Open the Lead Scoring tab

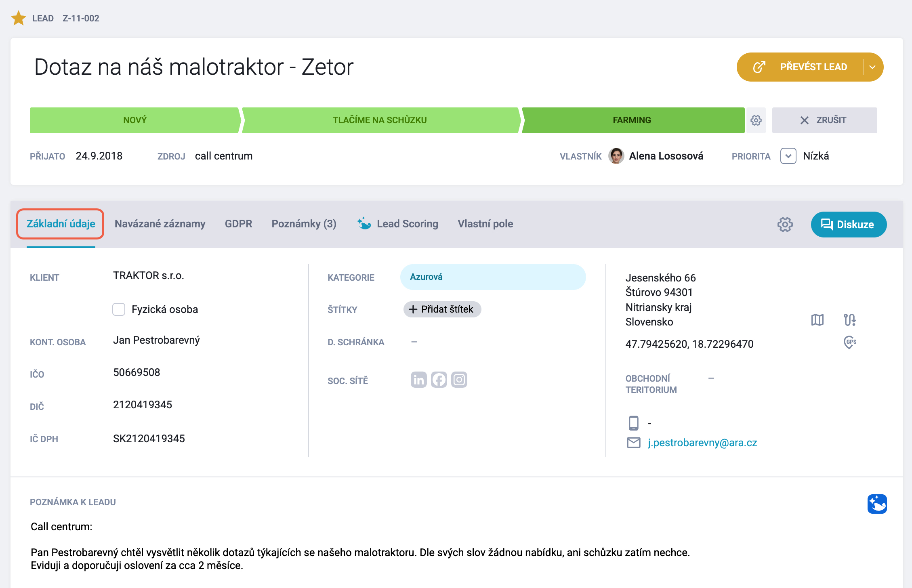click(x=398, y=224)
